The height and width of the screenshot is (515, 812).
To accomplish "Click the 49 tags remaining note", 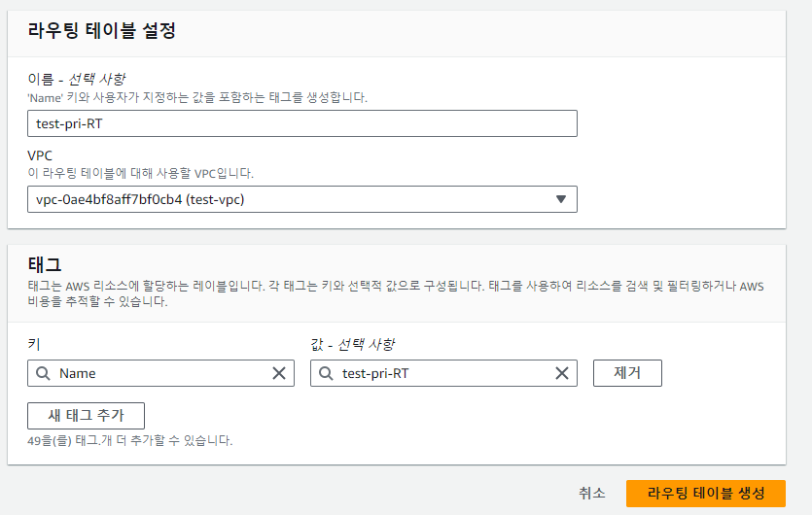I will (130, 440).
